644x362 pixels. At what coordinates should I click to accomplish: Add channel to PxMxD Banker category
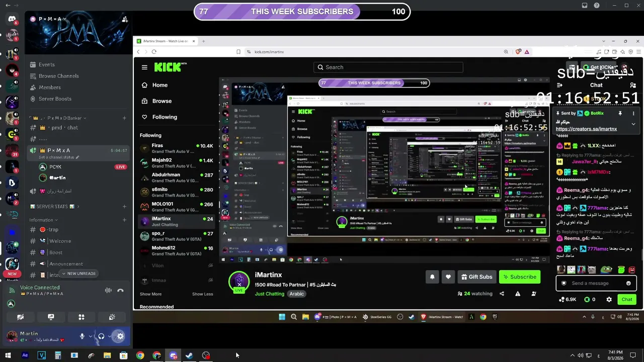[124, 118]
